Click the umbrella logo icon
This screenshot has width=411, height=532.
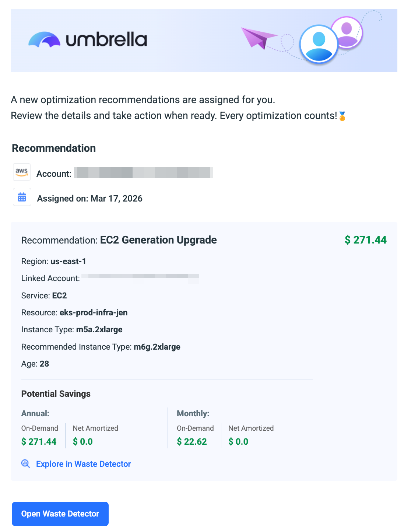pos(44,39)
